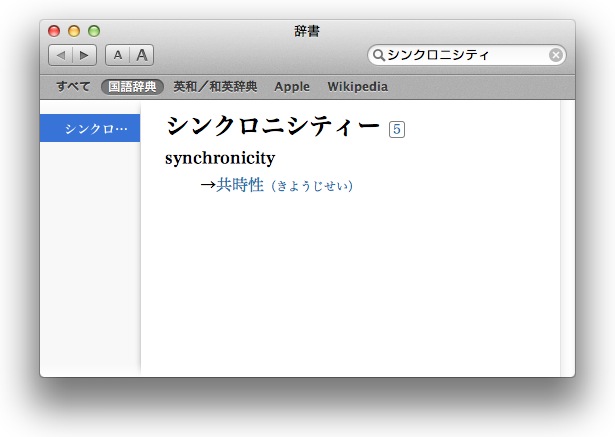The height and width of the screenshot is (437, 615).
Task: Close the 辞書 window with red button
Action: tap(54, 31)
